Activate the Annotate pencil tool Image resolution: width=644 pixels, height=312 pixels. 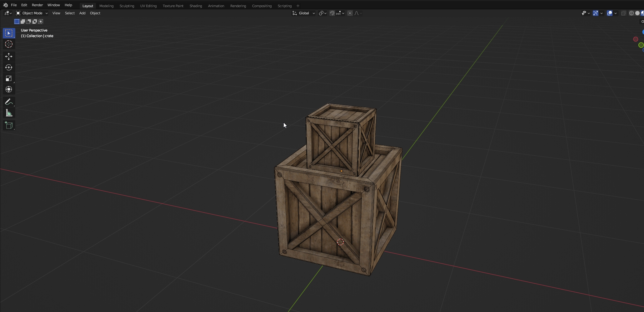[9, 102]
